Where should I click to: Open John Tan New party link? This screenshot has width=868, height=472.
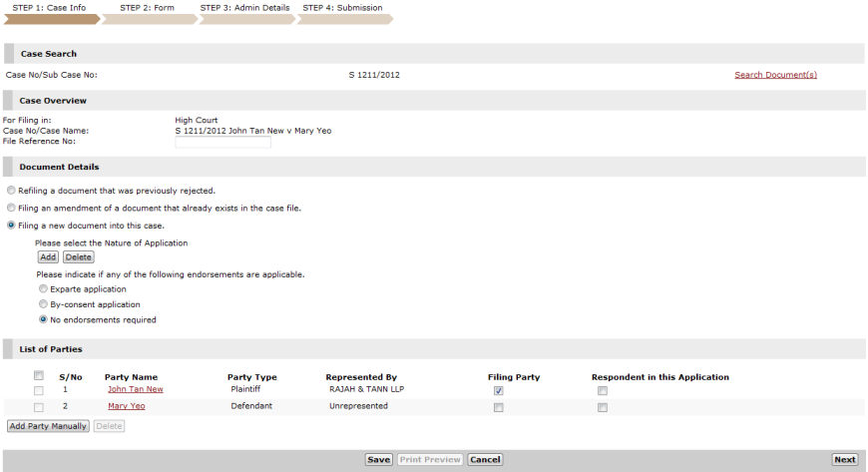coord(135,389)
